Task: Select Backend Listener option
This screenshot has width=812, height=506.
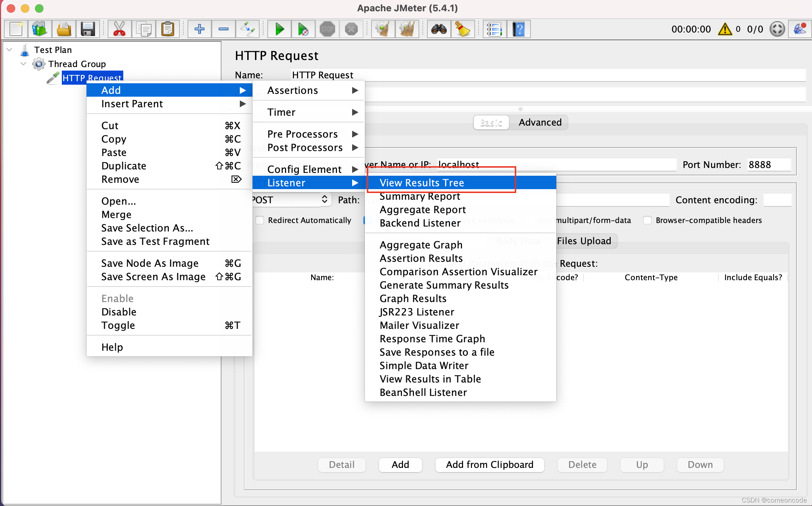Action: click(461, 223)
